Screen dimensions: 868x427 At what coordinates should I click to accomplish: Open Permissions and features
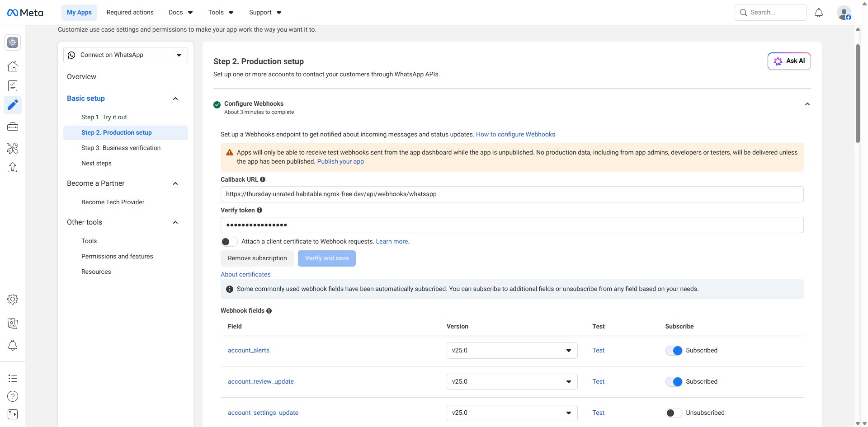(117, 256)
